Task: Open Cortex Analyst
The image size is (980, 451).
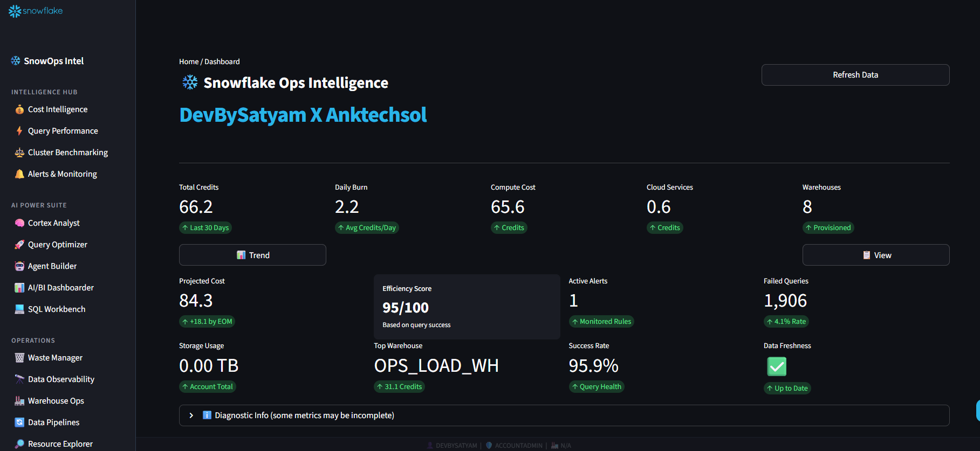Action: pyautogui.click(x=54, y=223)
